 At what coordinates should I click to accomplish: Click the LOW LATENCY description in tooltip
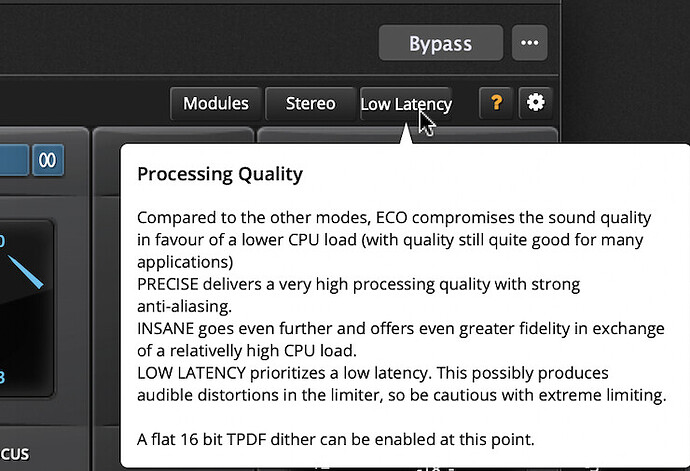coord(401,384)
